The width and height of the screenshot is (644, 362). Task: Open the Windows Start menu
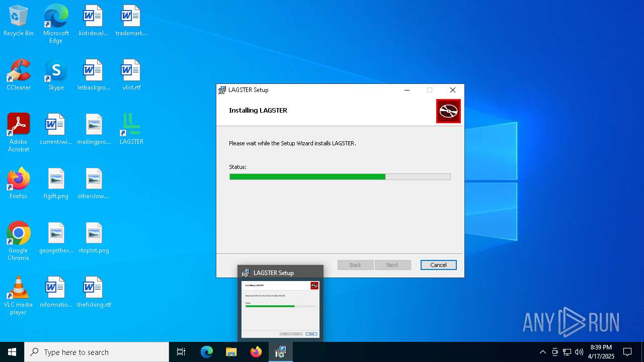click(12, 352)
